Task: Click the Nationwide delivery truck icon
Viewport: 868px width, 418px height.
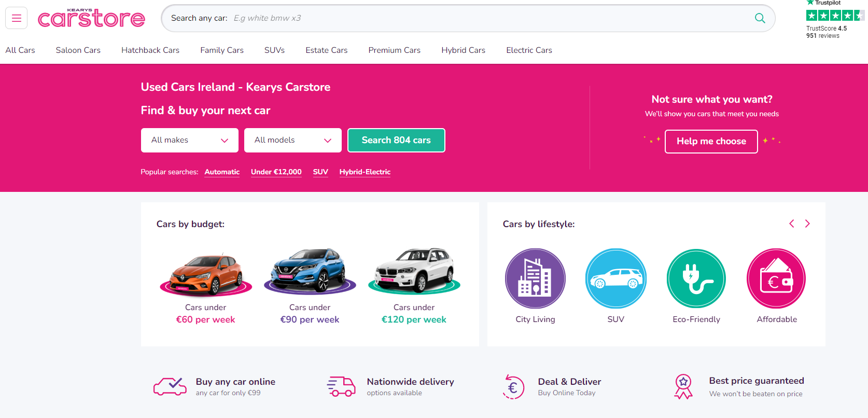Action: [341, 387]
